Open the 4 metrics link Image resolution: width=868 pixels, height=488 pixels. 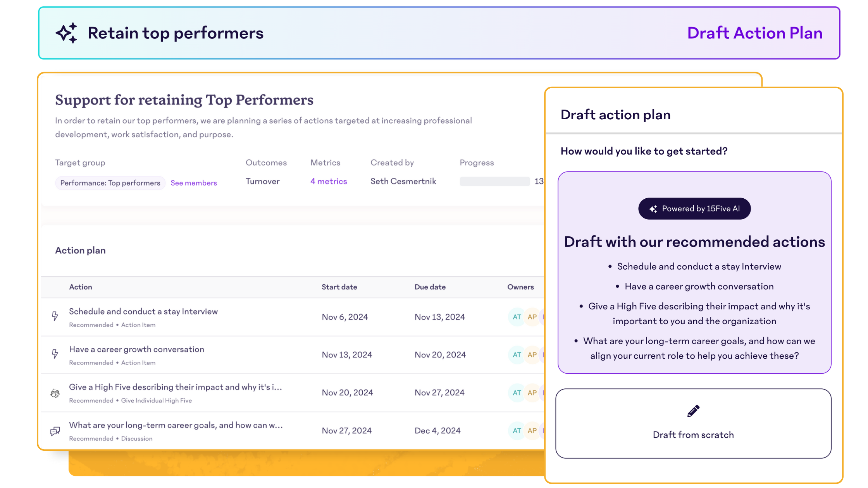coord(328,181)
